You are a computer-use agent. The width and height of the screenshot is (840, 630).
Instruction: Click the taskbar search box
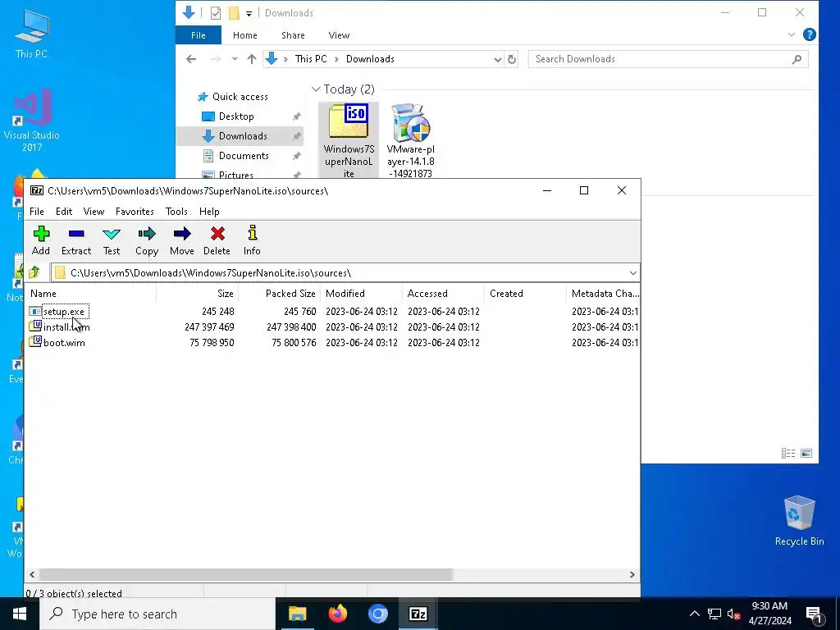coord(158,614)
